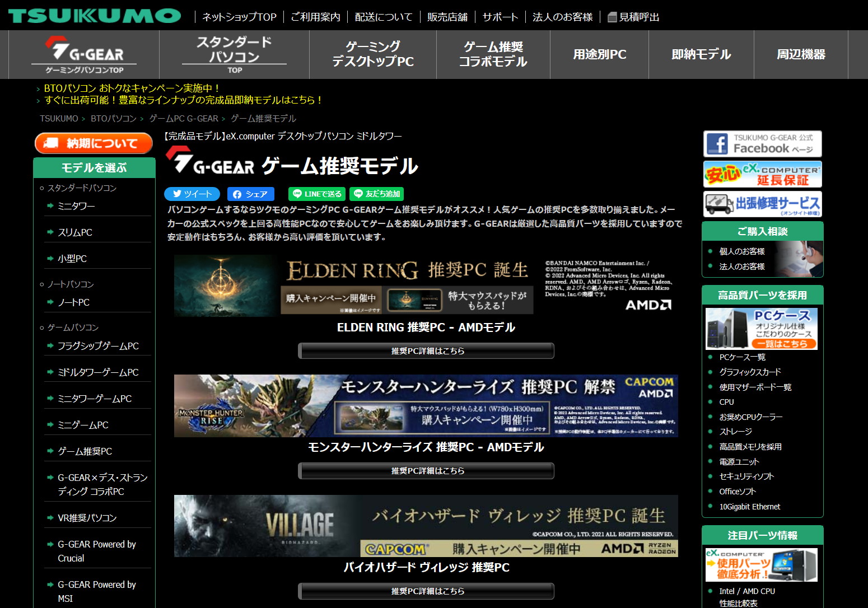
Task: Open Intel / AMD CPU 性能比較表 link
Action: pyautogui.click(x=747, y=597)
